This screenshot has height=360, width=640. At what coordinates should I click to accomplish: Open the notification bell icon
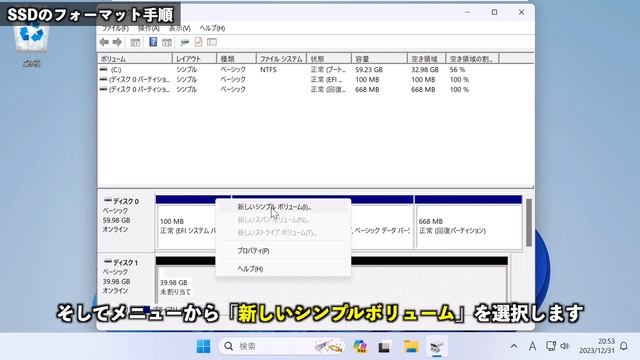tap(624, 346)
